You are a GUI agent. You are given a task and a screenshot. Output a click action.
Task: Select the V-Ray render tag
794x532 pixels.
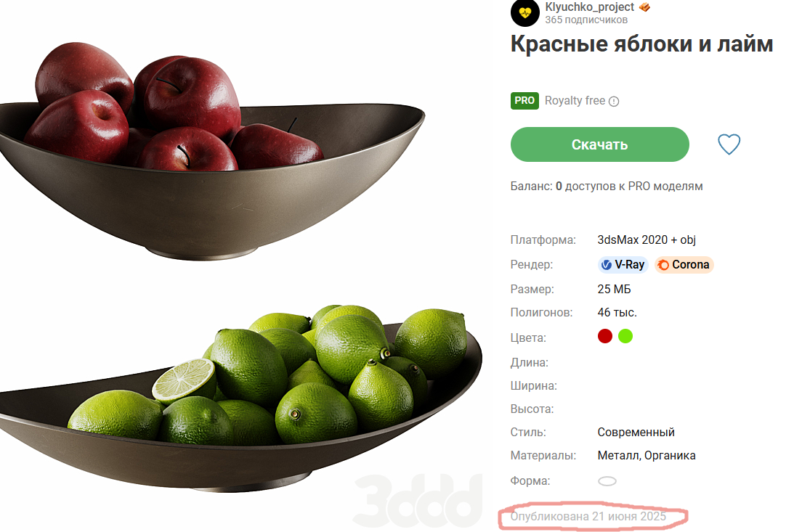point(623,264)
